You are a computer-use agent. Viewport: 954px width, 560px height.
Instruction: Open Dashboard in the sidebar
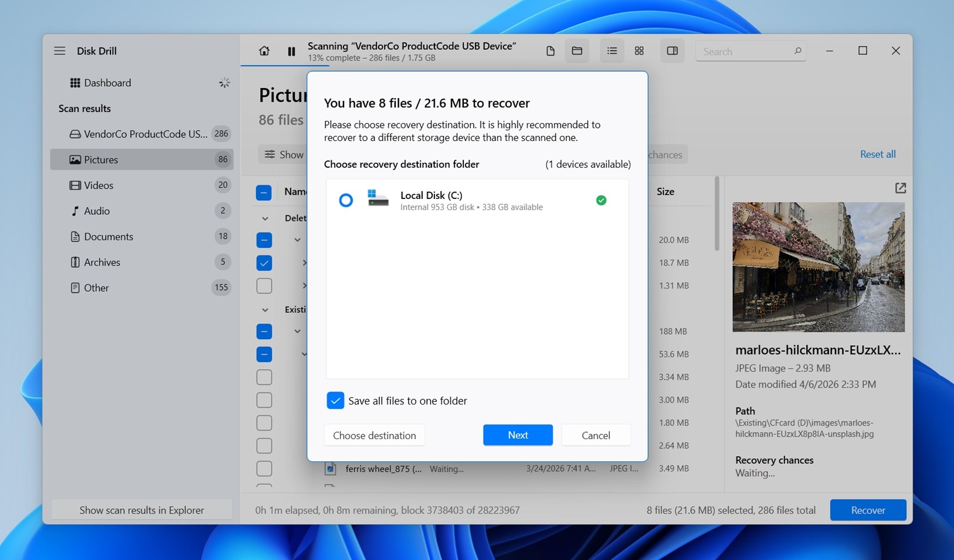click(x=142, y=83)
